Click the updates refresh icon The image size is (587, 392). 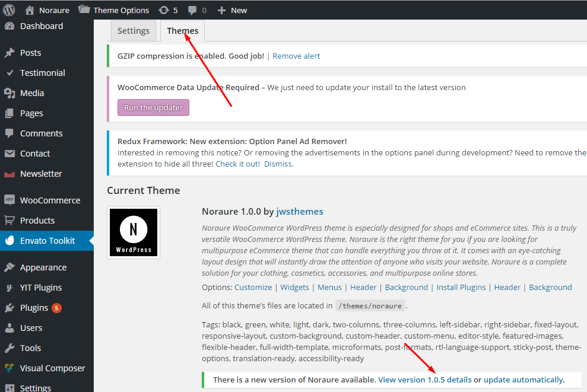point(164,10)
